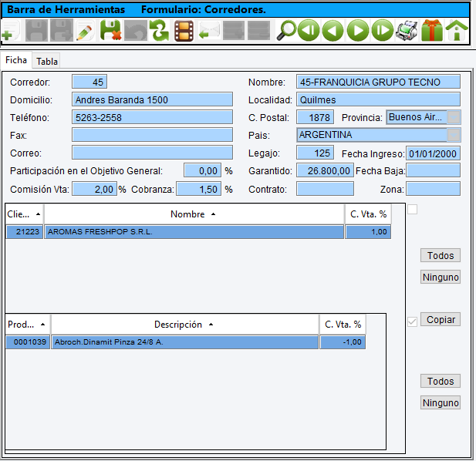Switch to the Tabla tab
Image resolution: width=476 pixels, height=461 pixels.
click(47, 61)
